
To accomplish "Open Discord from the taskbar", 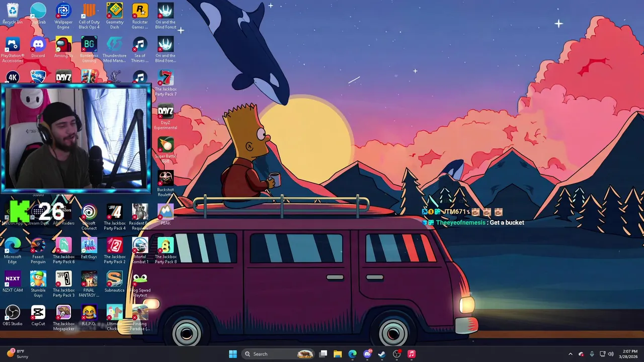I will 367,354.
